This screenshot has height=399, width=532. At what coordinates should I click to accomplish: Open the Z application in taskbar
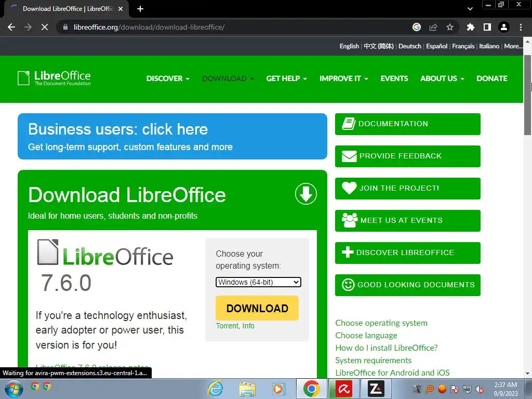pyautogui.click(x=376, y=389)
